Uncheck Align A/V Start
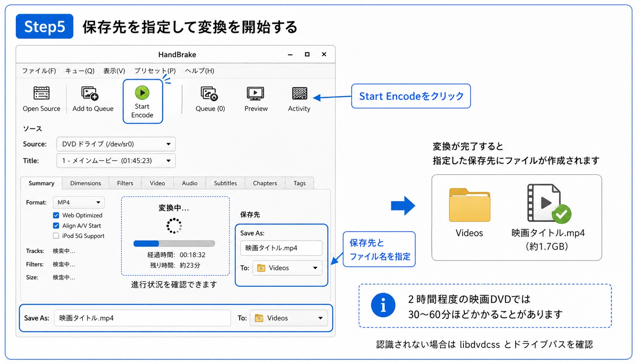Viewport: 637px width, 364px height. pyautogui.click(x=56, y=226)
